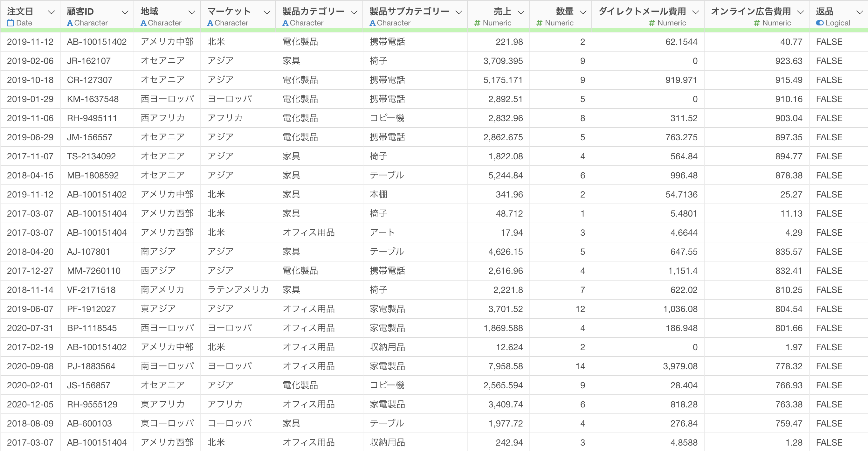Image resolution: width=868 pixels, height=451 pixels.
Task: Click the Numeric hash icon under 数量
Action: [539, 23]
